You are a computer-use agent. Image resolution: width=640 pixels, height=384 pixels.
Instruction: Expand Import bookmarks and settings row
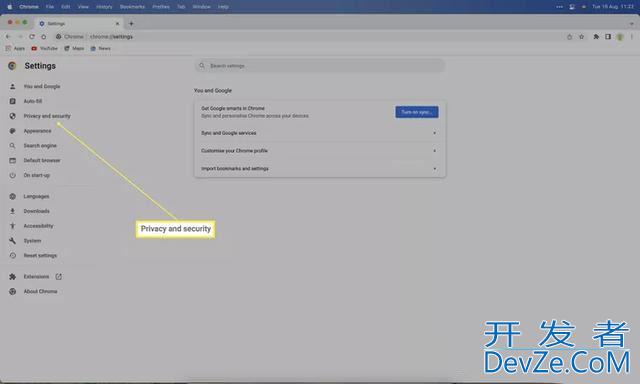coord(320,169)
